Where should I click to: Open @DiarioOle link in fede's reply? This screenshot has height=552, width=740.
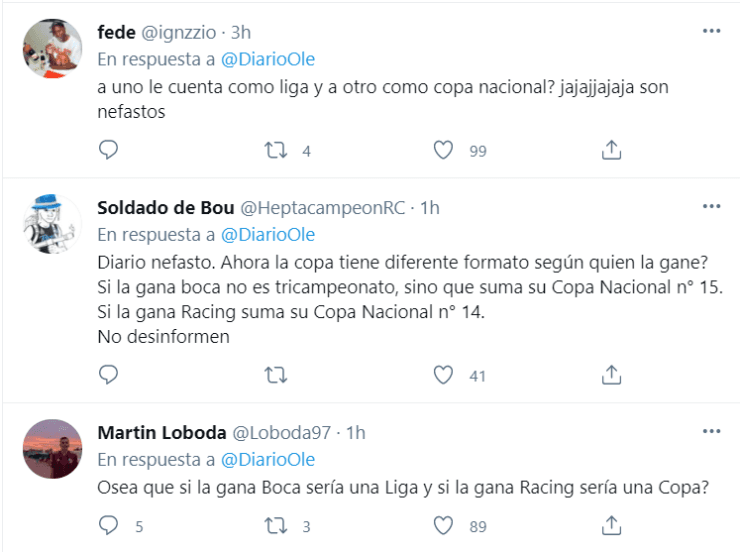tap(267, 59)
